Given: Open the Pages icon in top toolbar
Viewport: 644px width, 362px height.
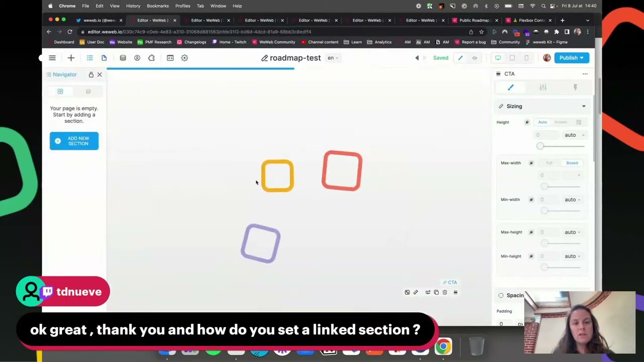Looking at the screenshot, I should coord(104,58).
